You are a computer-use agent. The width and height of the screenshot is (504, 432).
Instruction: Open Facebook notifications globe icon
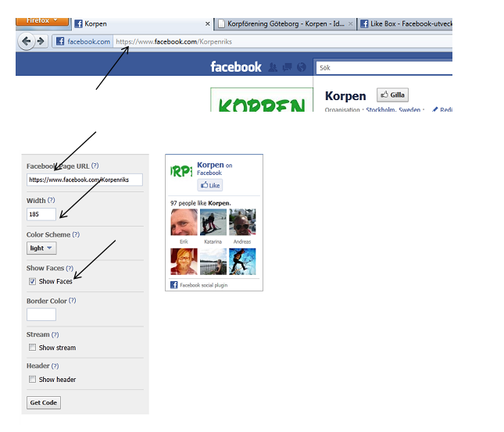(302, 67)
